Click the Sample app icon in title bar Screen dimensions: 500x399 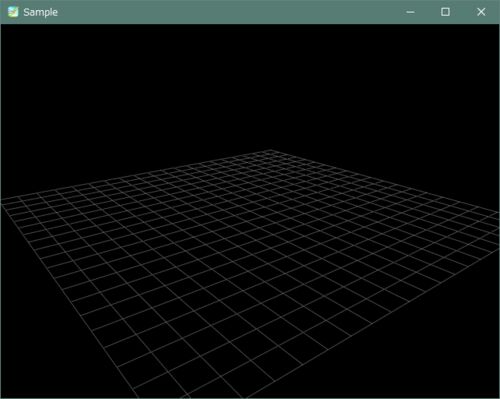click(x=13, y=12)
